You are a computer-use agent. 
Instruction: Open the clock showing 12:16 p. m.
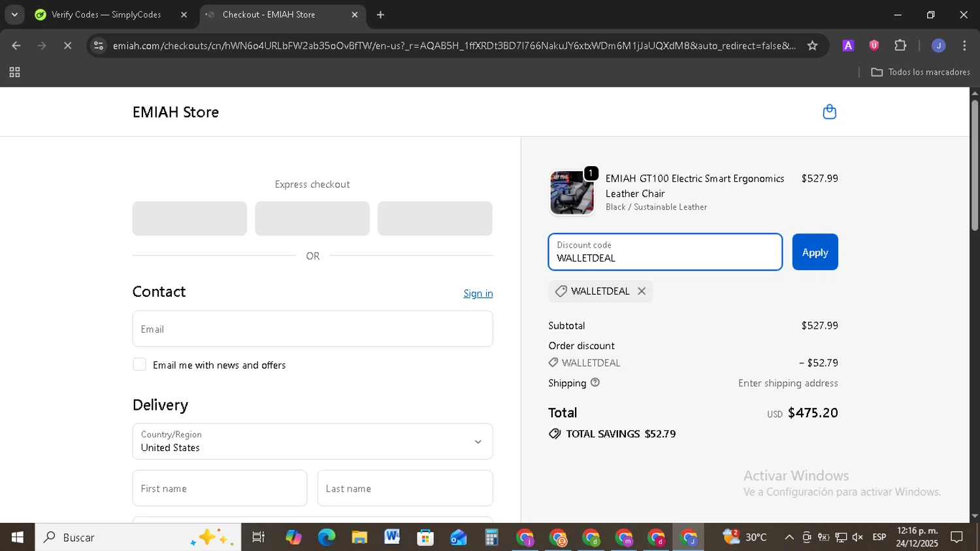pyautogui.click(x=917, y=537)
